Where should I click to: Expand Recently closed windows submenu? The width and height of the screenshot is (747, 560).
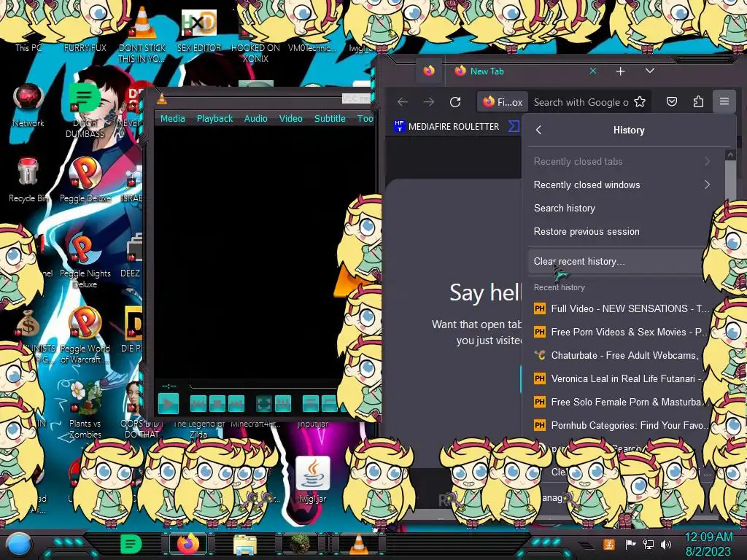point(622,184)
